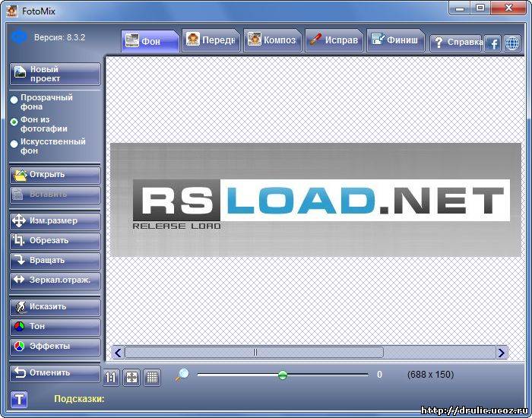Switch to the Композ tab

272,40
